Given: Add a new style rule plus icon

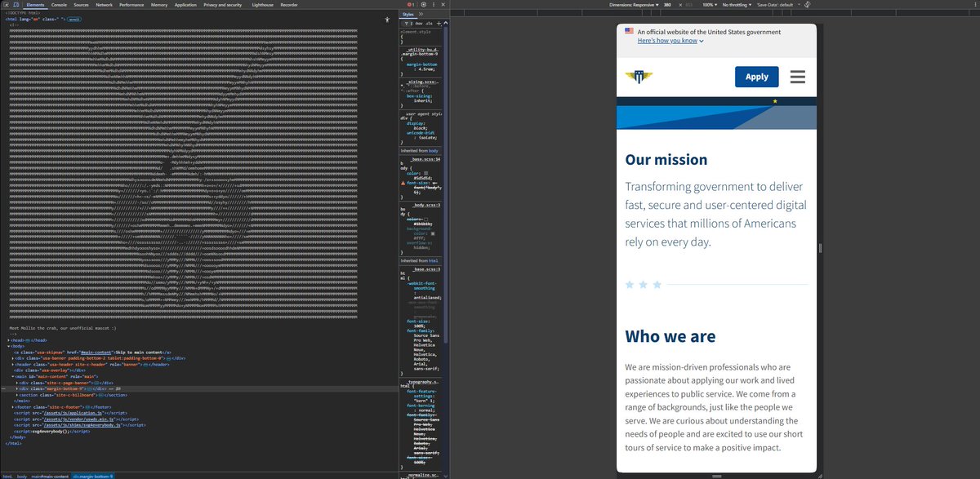Looking at the screenshot, I should [437, 24].
